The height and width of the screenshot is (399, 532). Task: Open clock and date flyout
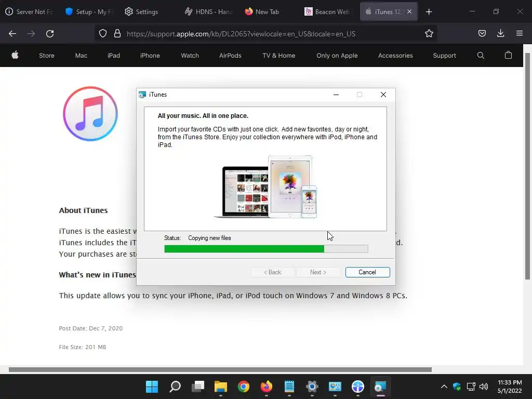pos(510,387)
